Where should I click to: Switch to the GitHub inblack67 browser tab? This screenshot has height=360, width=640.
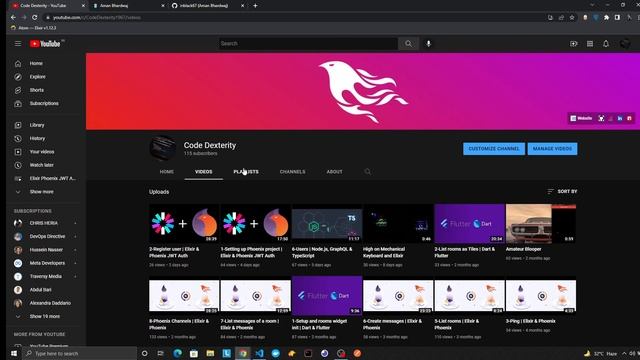click(x=207, y=6)
